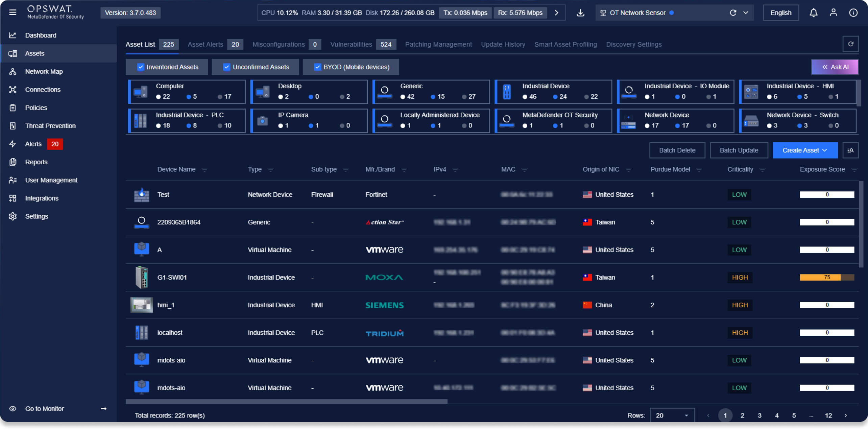Click the advanced search icon next to Create Asset
The width and height of the screenshot is (868, 430).
[x=850, y=150]
